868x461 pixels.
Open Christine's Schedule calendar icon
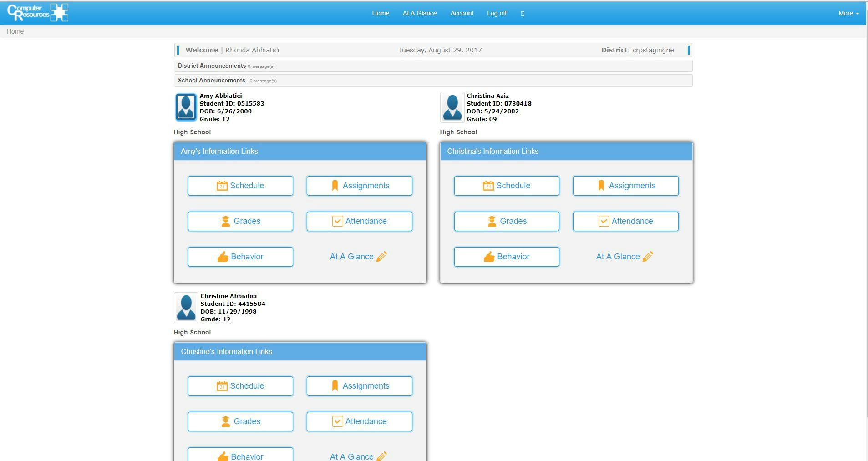[x=223, y=386]
